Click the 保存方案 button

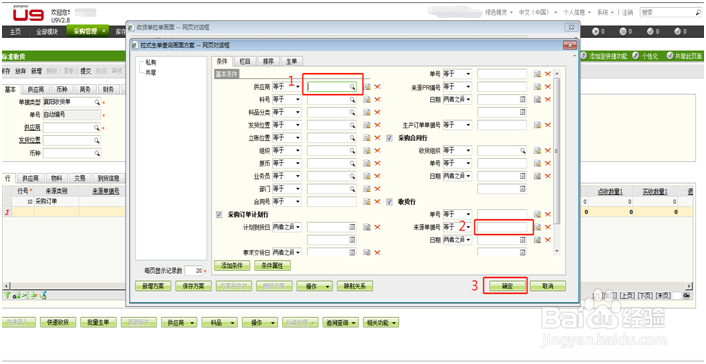pyautogui.click(x=193, y=286)
